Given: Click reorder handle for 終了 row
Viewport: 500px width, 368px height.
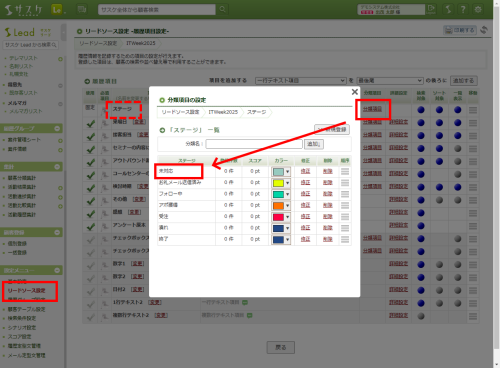Looking at the screenshot, I should point(345,239).
